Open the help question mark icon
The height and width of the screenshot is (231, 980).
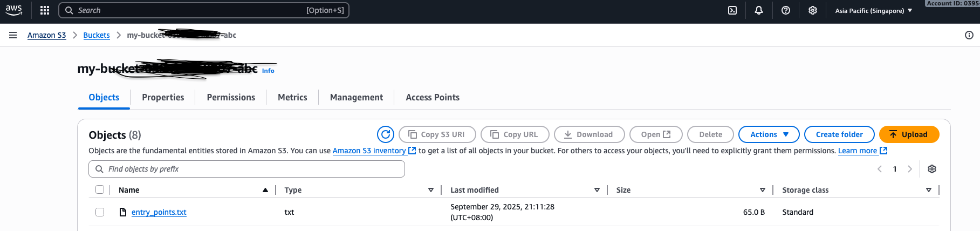[786, 10]
